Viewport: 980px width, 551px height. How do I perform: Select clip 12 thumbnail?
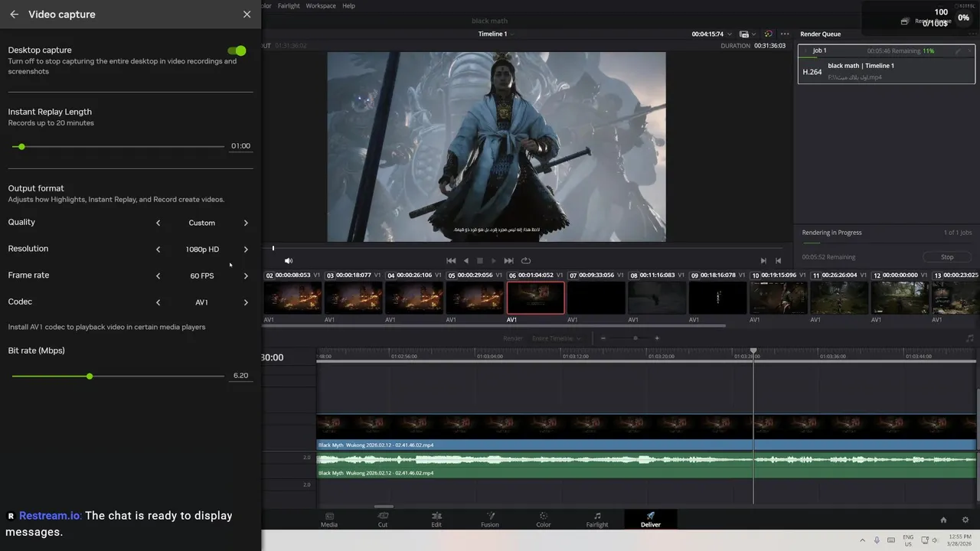[900, 298]
